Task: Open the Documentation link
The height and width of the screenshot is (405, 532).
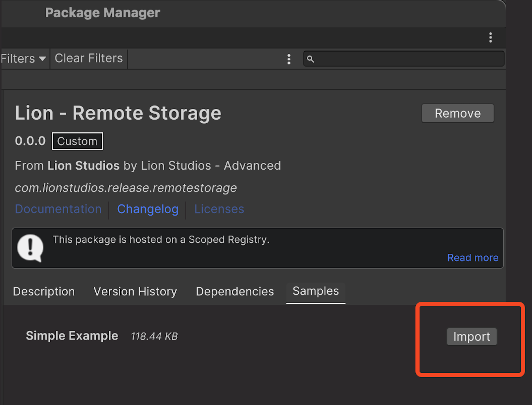Action: [x=58, y=209]
